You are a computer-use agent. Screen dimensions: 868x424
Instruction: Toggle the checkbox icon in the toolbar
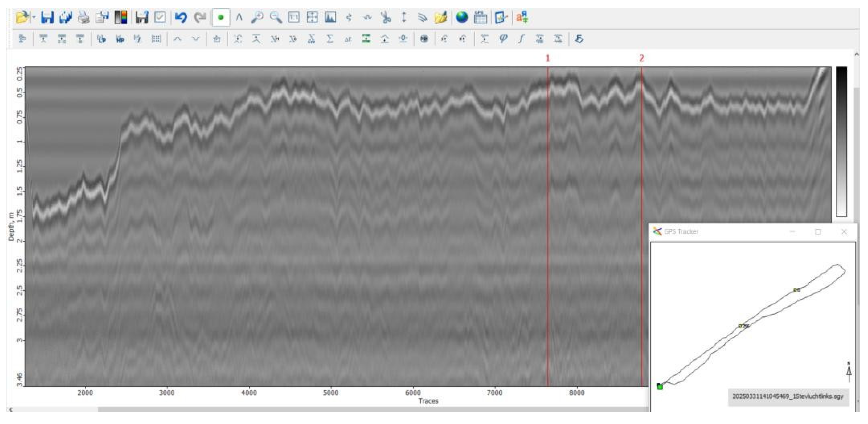click(160, 17)
